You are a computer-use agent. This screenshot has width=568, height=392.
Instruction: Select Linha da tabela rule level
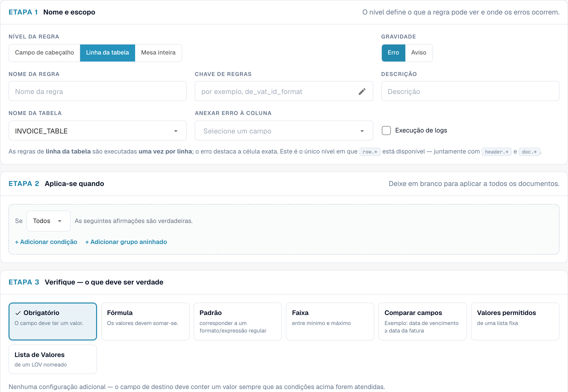point(108,53)
